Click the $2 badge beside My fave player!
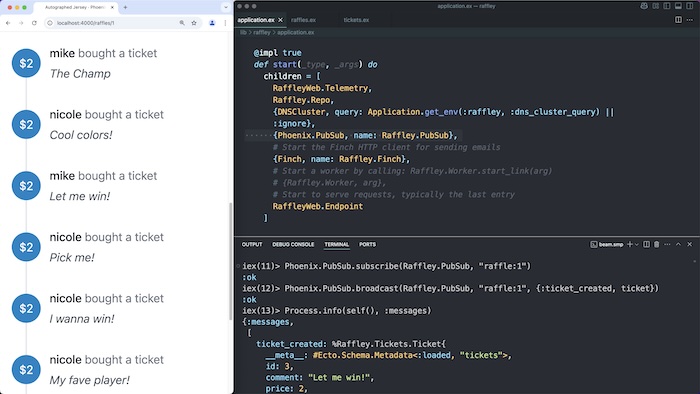The image size is (700, 394). coord(26,369)
